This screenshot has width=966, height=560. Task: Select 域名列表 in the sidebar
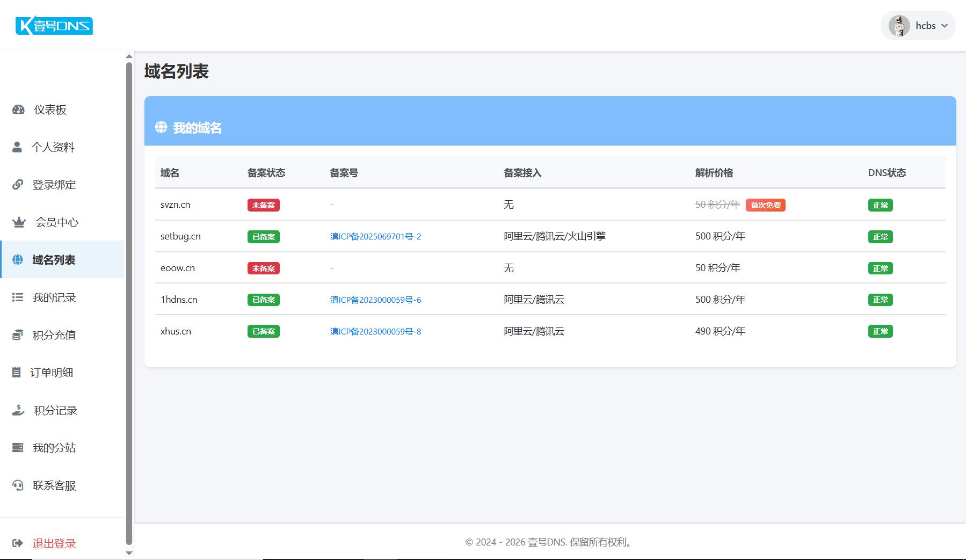click(x=54, y=260)
